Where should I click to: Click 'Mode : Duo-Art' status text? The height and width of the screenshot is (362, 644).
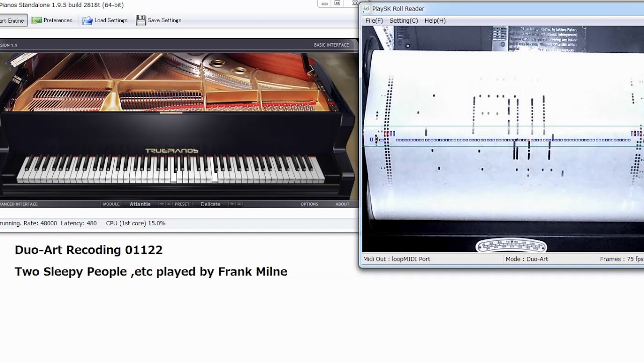tap(527, 259)
